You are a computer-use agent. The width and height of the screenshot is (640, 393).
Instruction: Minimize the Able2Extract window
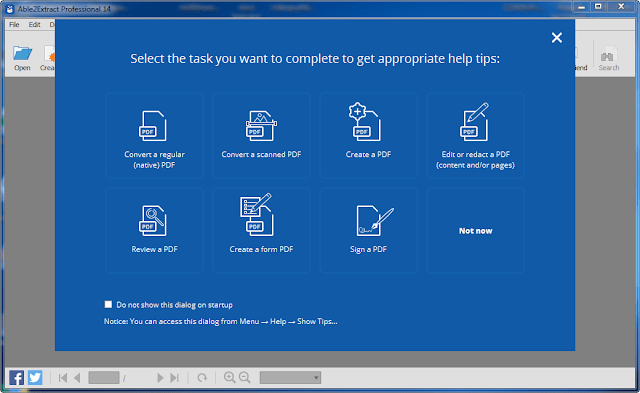[x=582, y=7]
